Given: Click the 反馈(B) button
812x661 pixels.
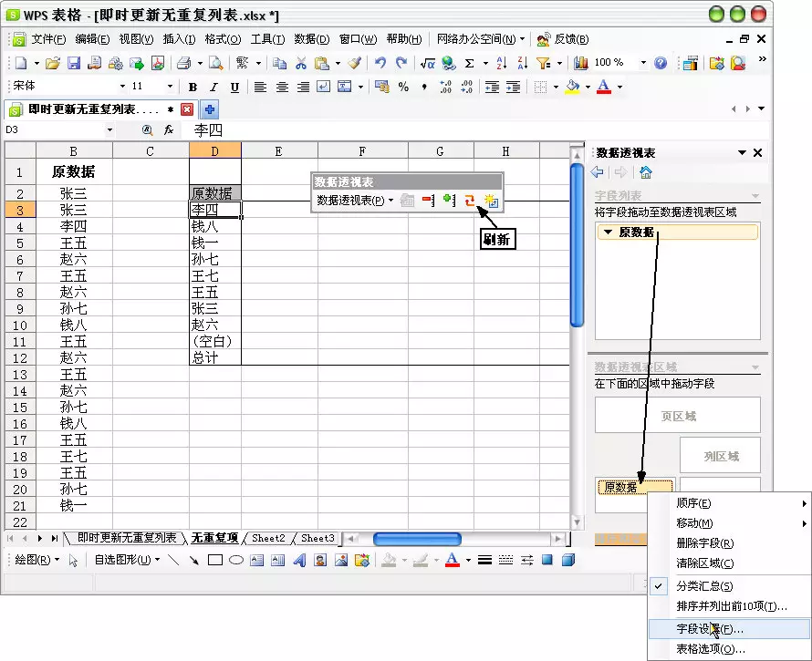Looking at the screenshot, I should click(563, 39).
